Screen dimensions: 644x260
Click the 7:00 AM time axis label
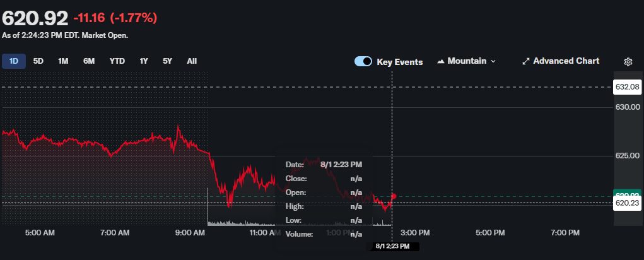(x=115, y=233)
